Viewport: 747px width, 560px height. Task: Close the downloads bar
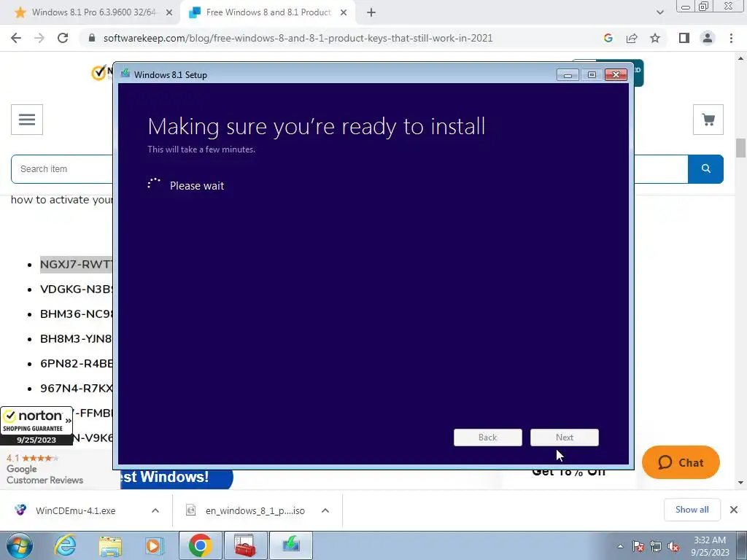tap(734, 510)
